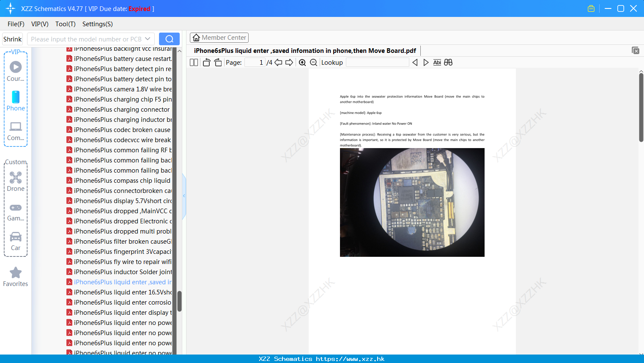Click the PDF viewer vertical scrollbar thumb
Screen dimensions: 644x363
point(641,107)
